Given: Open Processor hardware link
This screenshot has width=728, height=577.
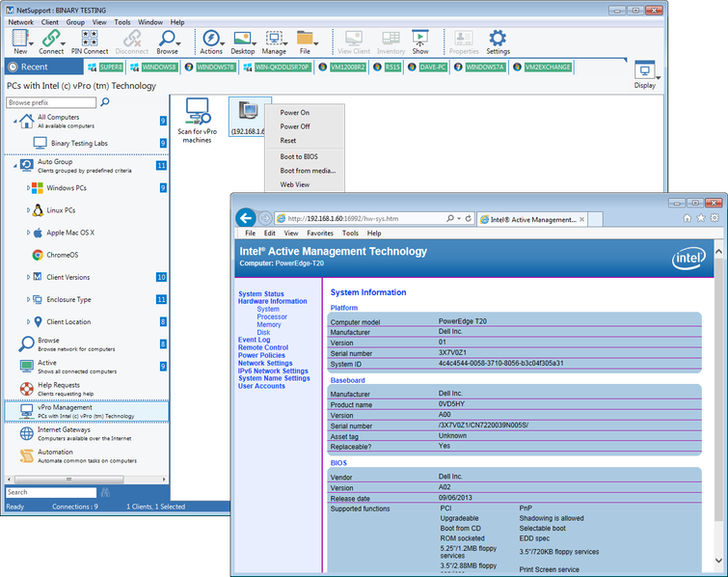Looking at the screenshot, I should click(272, 316).
